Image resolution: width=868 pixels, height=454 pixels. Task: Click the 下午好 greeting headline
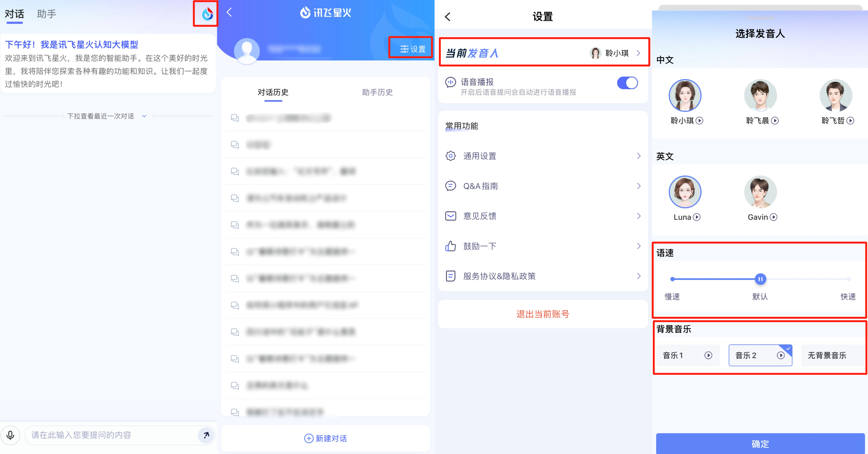click(x=71, y=44)
